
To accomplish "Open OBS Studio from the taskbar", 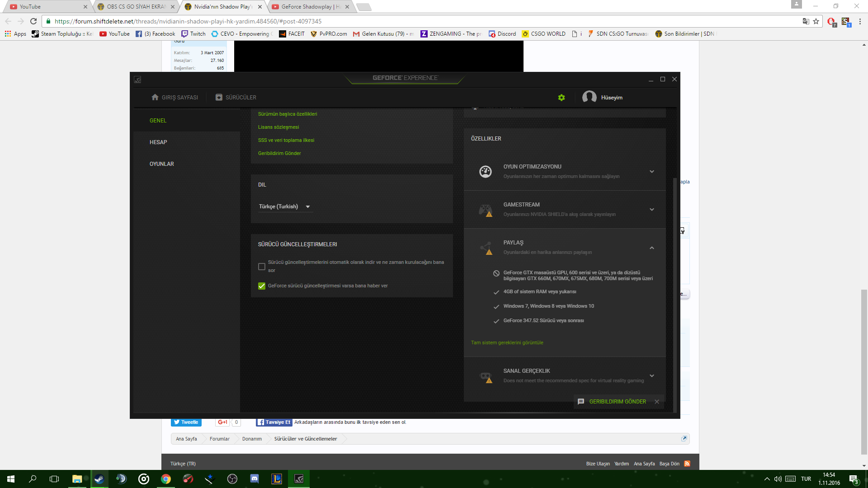I will 232,479.
